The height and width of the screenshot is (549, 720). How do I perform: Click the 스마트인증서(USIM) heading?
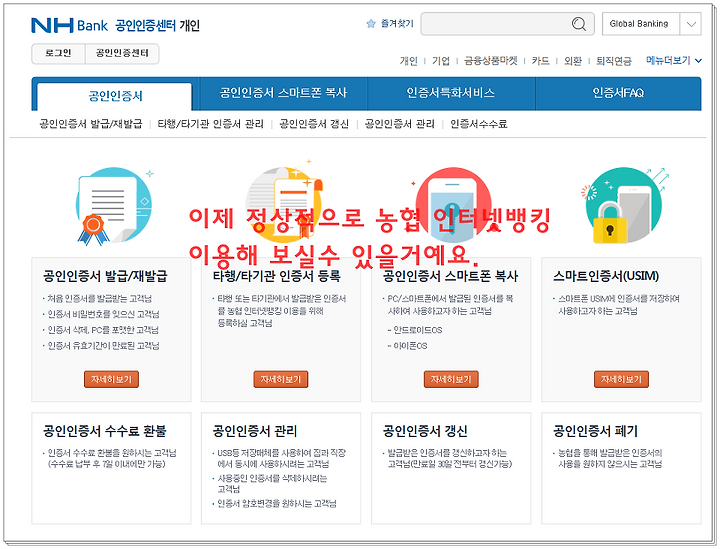(606, 276)
